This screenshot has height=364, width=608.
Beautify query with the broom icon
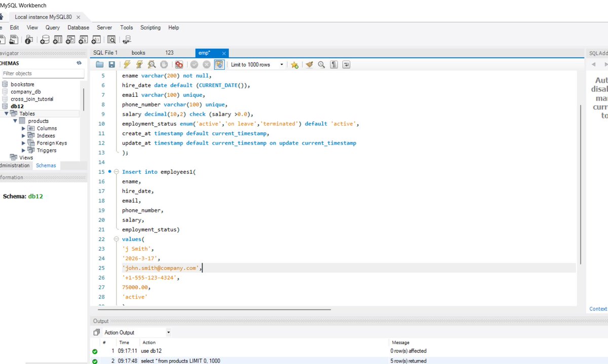point(309,65)
